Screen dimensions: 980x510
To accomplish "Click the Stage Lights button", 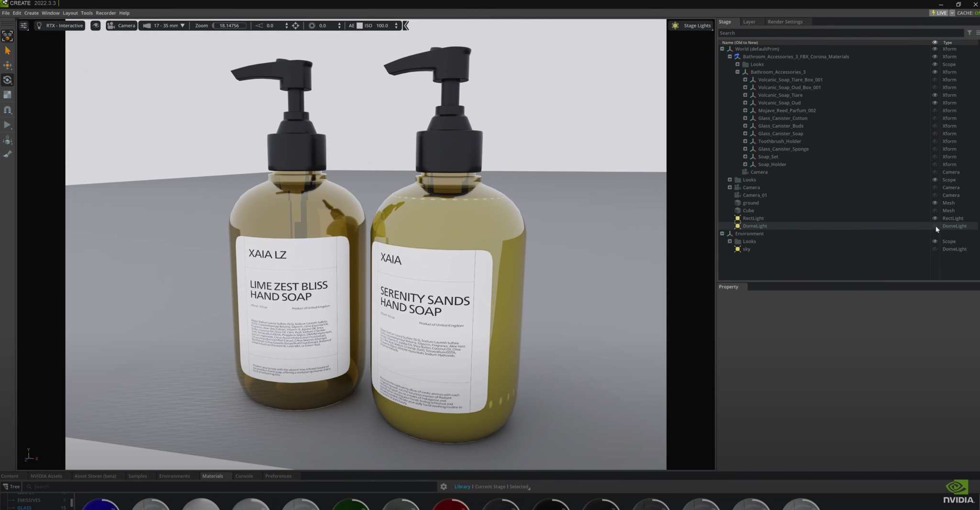I will 691,25.
